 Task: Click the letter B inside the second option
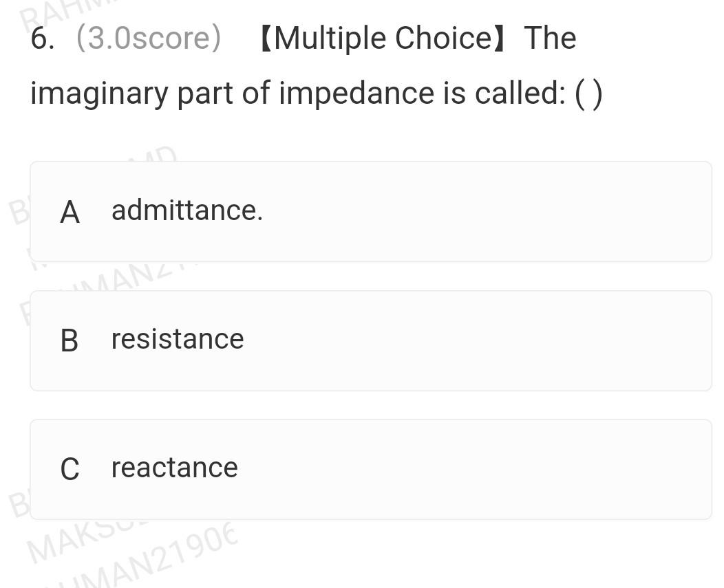[70, 339]
